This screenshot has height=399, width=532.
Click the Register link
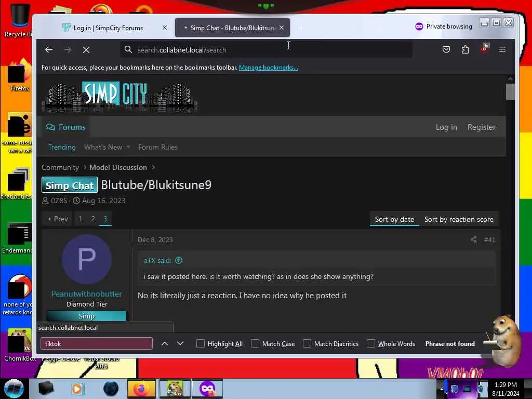tap(482, 127)
